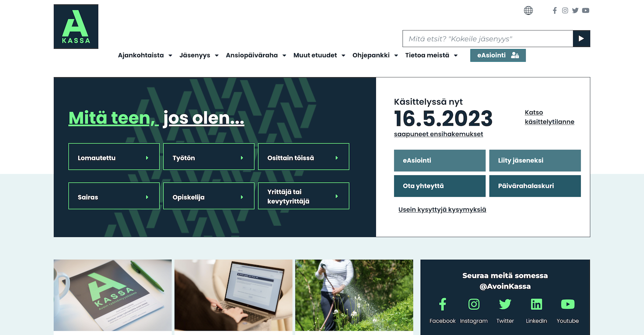The width and height of the screenshot is (644, 335).
Task: Focus the Mitä etsit search field
Action: tap(487, 39)
